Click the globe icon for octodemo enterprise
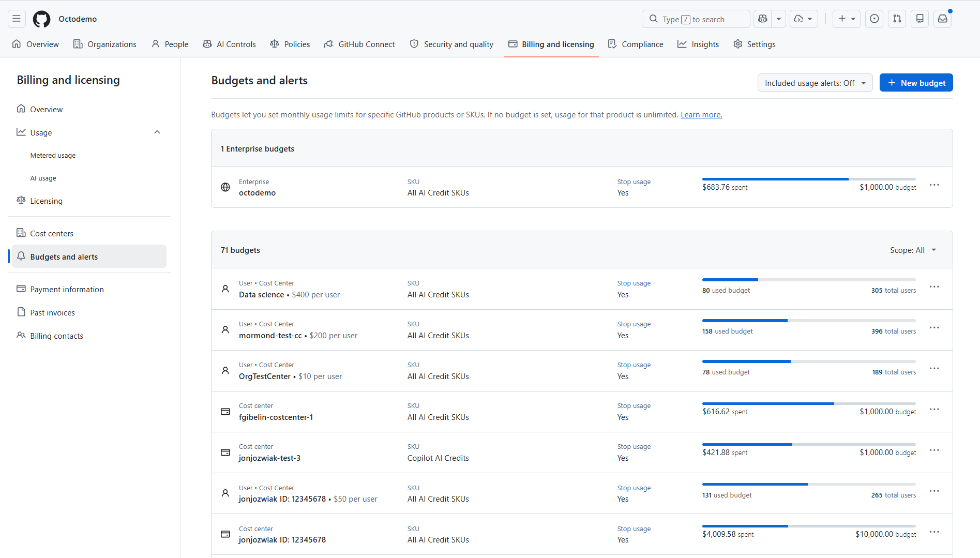The height and width of the screenshot is (558, 980). click(x=225, y=187)
